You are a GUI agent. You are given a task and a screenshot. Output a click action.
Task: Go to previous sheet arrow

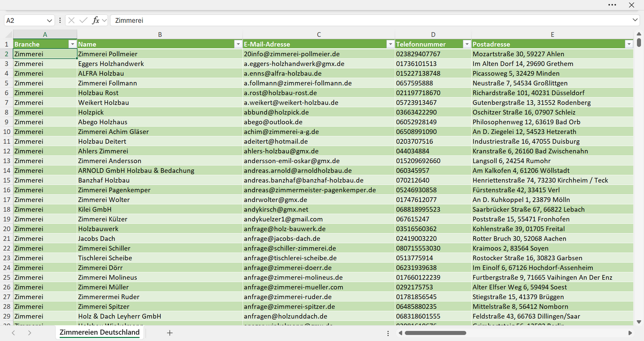pos(13,333)
